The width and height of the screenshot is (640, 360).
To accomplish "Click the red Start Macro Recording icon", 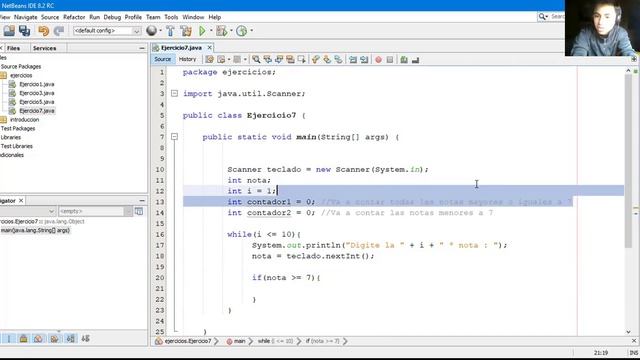I will (378, 60).
